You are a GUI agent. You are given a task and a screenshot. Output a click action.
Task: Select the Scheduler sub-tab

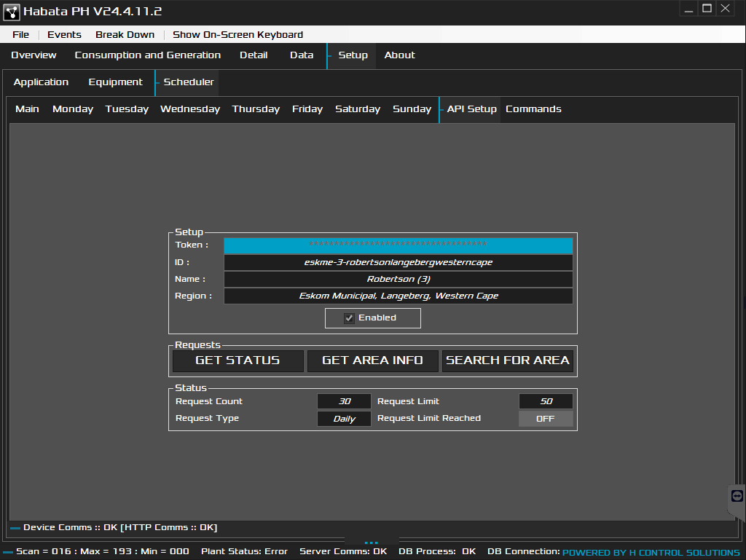click(189, 82)
